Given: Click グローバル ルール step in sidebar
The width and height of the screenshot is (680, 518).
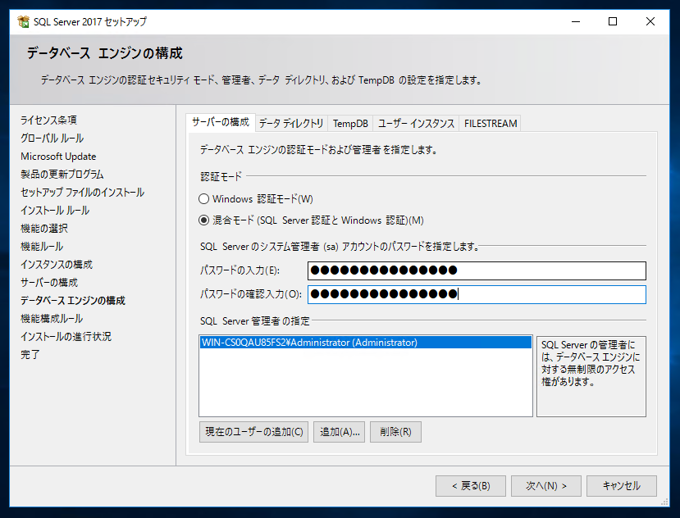Looking at the screenshot, I should (x=52, y=138).
